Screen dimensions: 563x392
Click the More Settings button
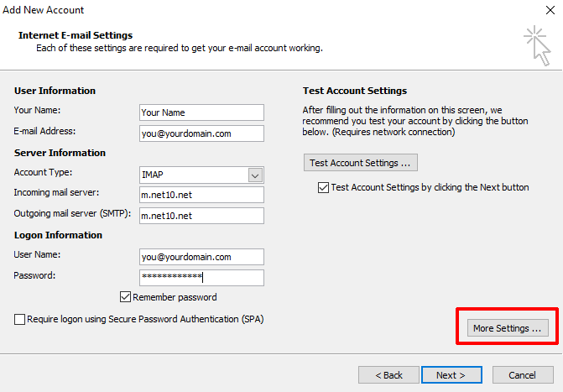pyautogui.click(x=508, y=327)
